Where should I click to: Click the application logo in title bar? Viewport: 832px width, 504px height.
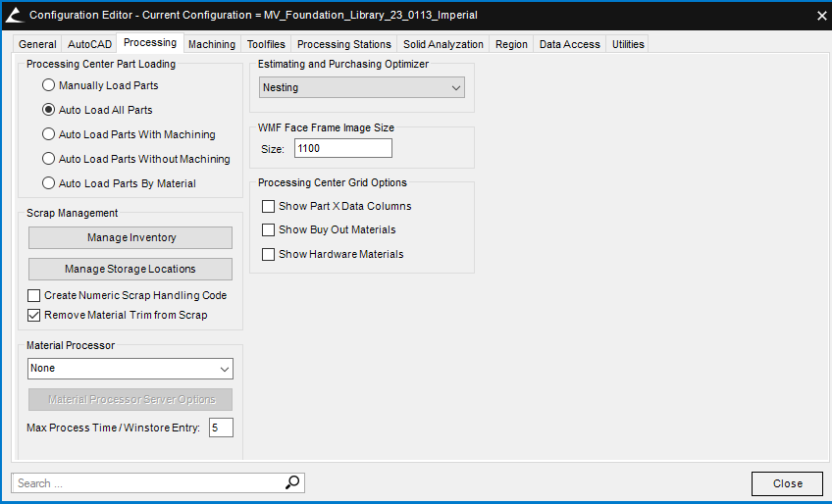tap(14, 15)
